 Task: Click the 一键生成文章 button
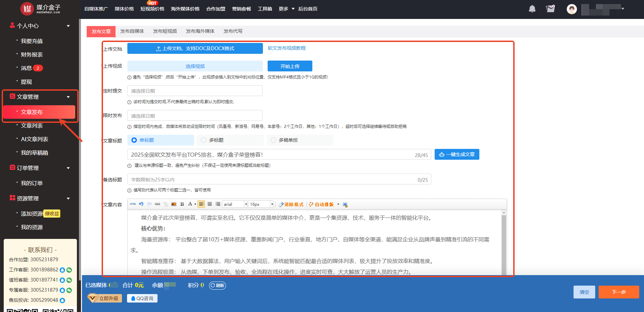457,154
